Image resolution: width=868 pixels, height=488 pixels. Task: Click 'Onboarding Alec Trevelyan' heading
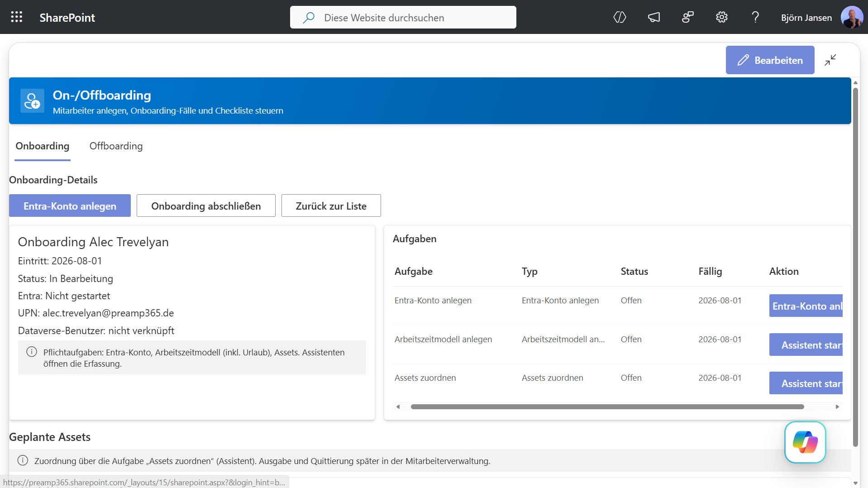click(93, 242)
